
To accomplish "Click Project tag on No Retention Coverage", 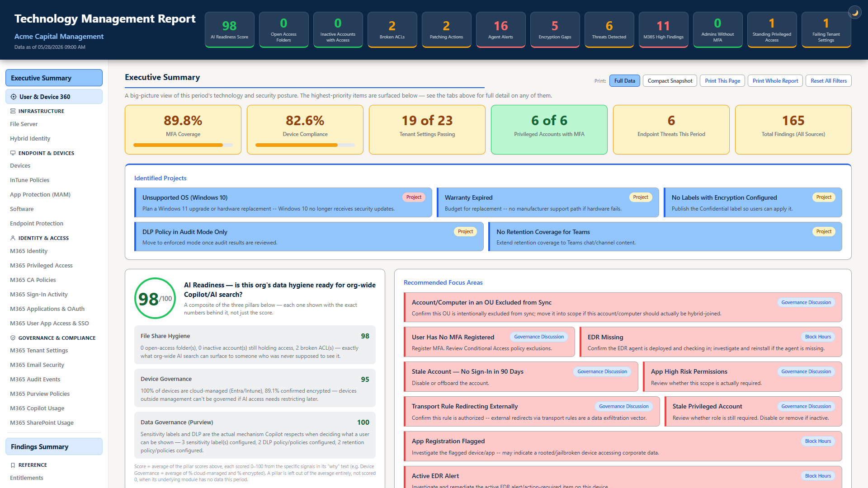I will pos(824,232).
